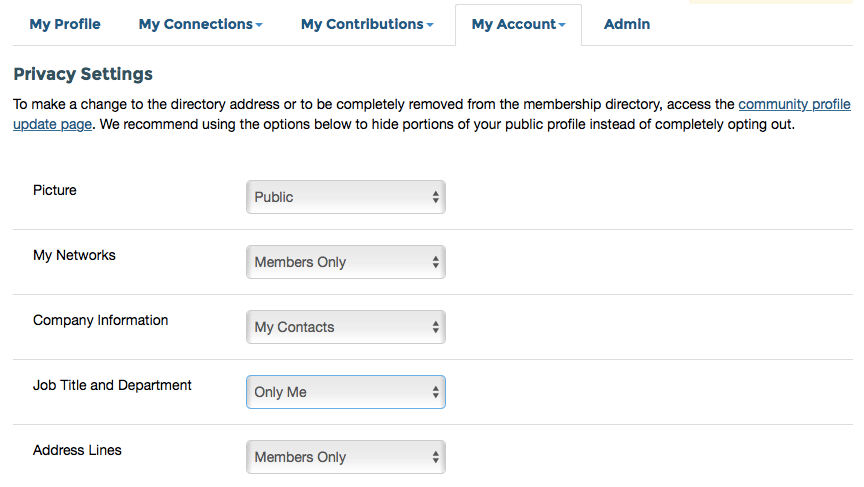
Task: Click the My Connections caret arrow
Action: coord(259,25)
